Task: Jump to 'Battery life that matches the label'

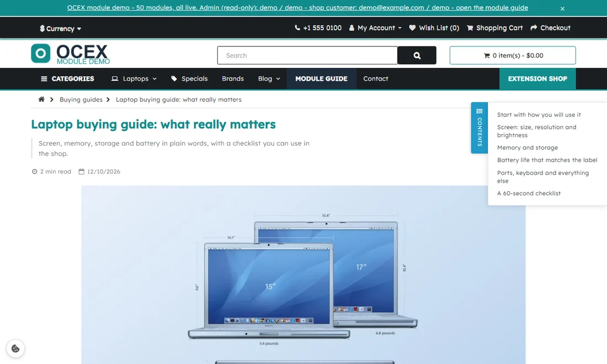Action: (547, 160)
